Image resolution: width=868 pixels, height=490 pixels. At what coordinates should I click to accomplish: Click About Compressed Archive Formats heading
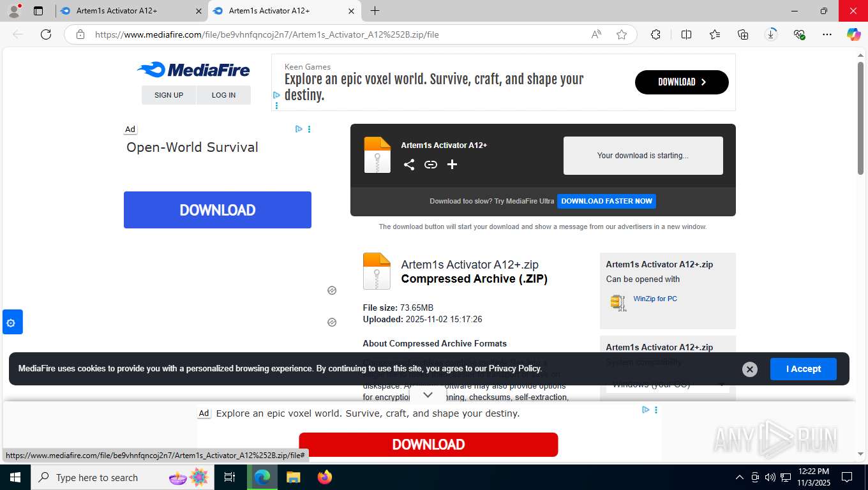tap(435, 343)
